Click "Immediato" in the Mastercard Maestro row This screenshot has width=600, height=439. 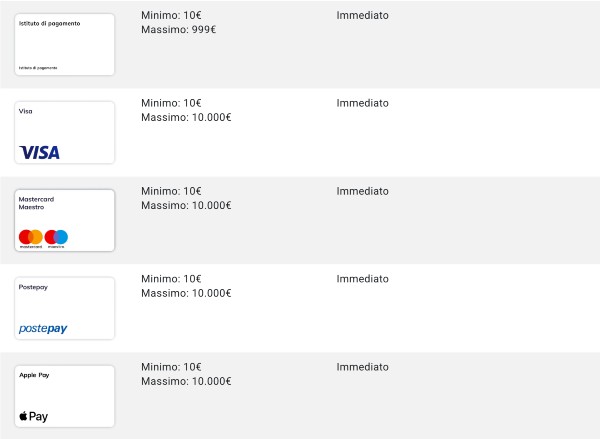click(x=363, y=191)
